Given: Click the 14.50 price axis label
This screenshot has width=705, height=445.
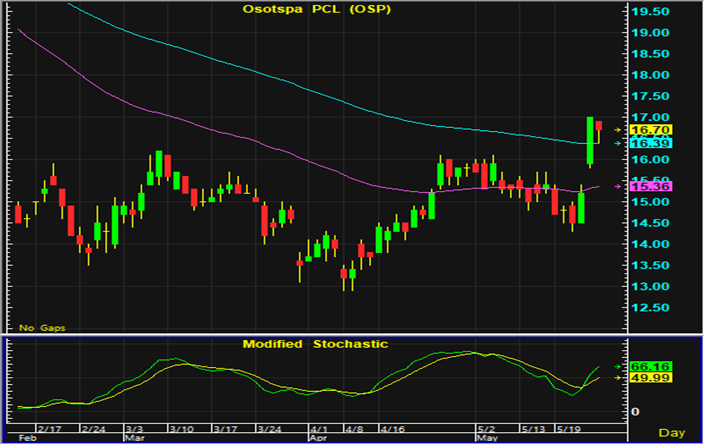Looking at the screenshot, I should tap(650, 223).
